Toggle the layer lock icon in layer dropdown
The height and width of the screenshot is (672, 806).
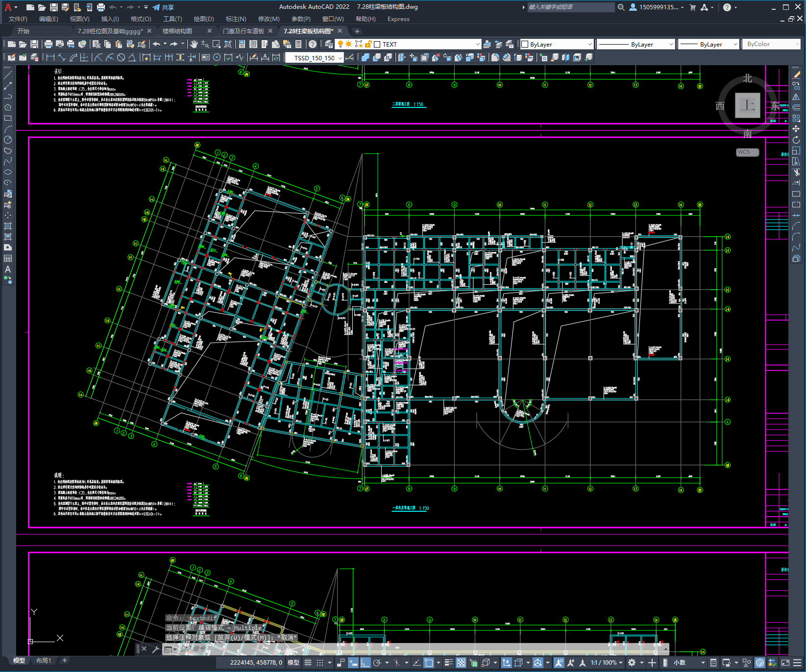click(x=368, y=44)
